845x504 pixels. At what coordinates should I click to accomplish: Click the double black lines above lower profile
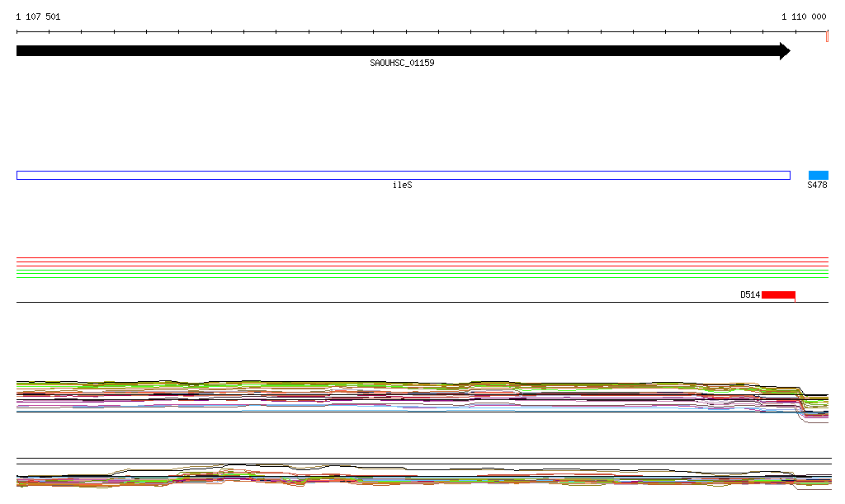coord(413,460)
